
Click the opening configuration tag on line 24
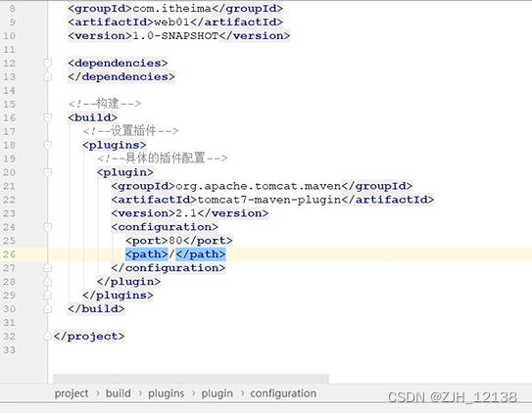165,227
